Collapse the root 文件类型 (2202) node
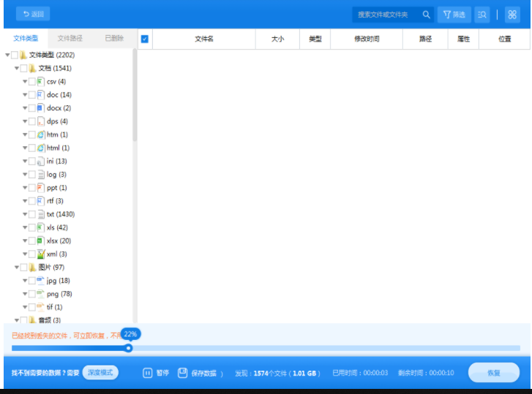Image resolution: width=532 pixels, height=394 pixels. point(7,56)
